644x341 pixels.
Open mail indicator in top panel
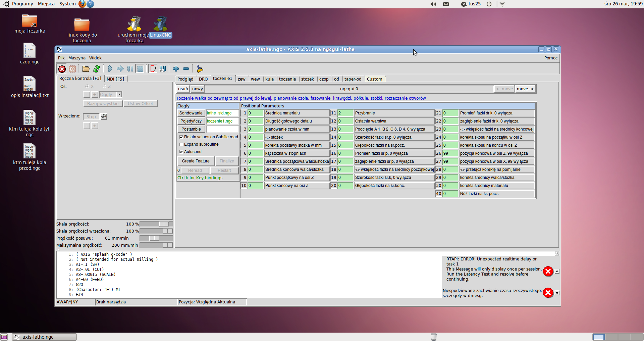pyautogui.click(x=446, y=4)
